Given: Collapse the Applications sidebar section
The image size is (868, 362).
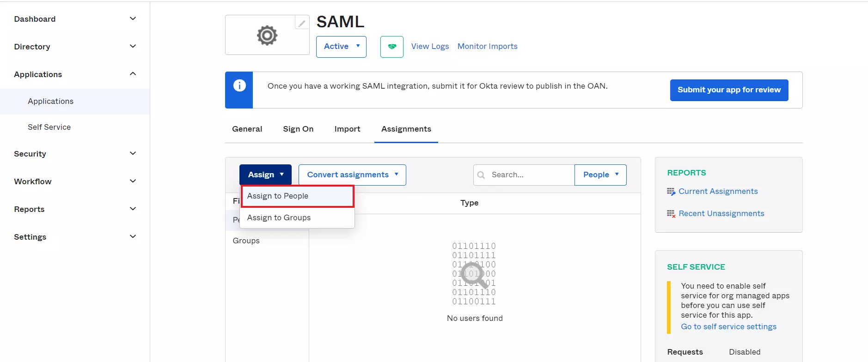Looking at the screenshot, I should tap(75, 74).
